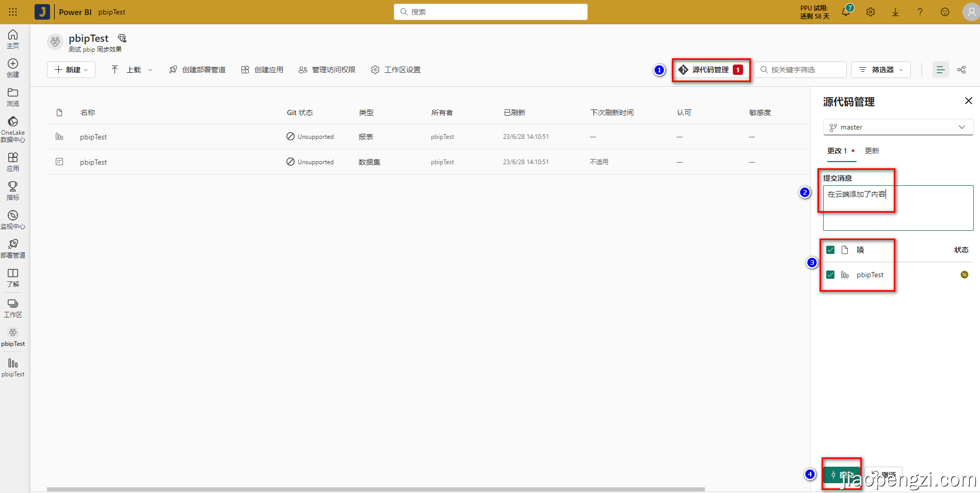Viewport: 980px width, 493px height.
Task: Open the app launcher waffle menu
Action: coord(13,11)
